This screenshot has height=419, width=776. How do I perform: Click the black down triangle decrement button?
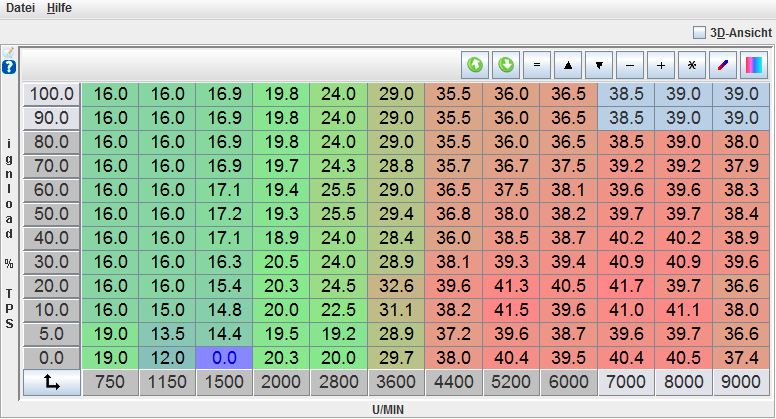[x=599, y=65]
